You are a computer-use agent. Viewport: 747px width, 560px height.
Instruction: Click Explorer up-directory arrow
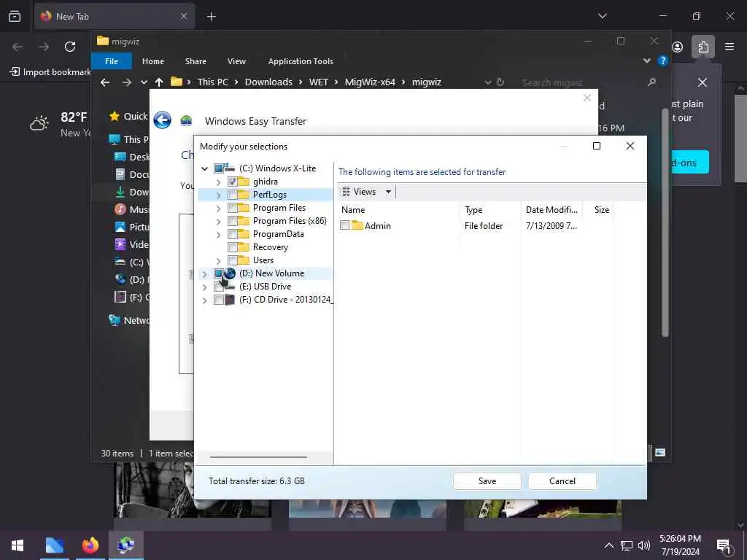click(x=159, y=82)
